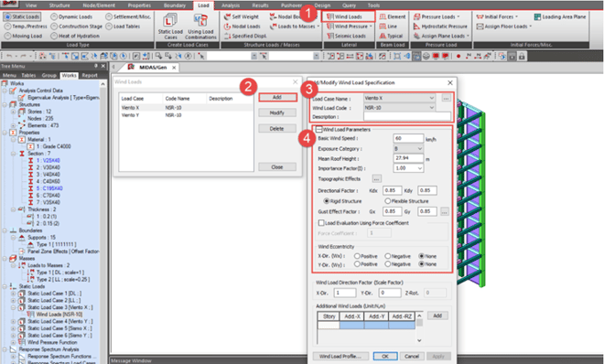The image size is (604, 364).
Task: Click Self Weight load icon
Action: click(x=227, y=17)
